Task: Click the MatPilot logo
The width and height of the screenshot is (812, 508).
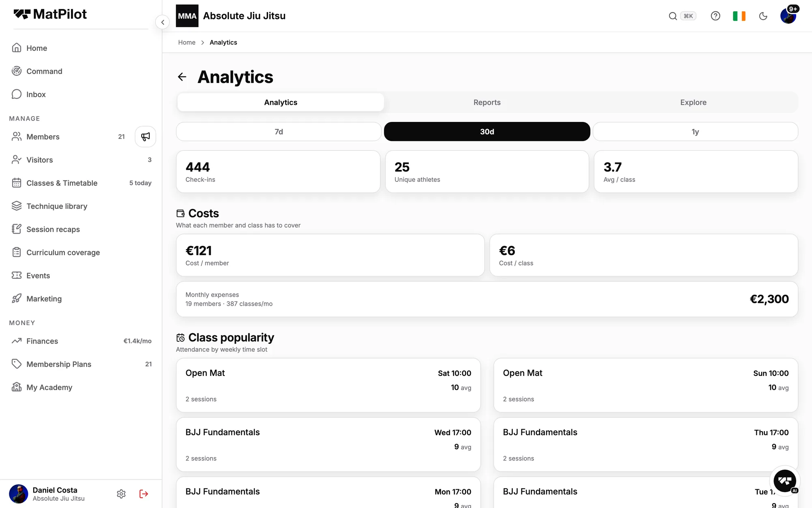Action: 50,14
